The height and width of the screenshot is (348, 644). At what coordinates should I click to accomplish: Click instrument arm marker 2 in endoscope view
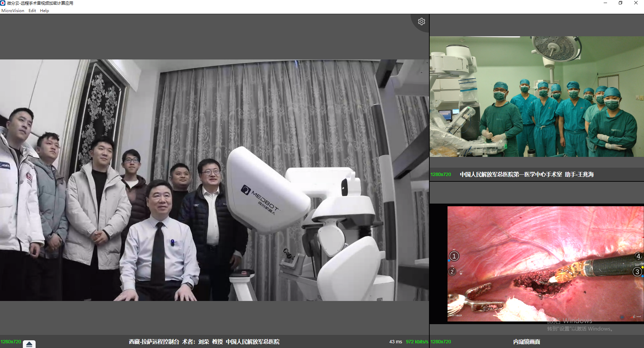[452, 271]
